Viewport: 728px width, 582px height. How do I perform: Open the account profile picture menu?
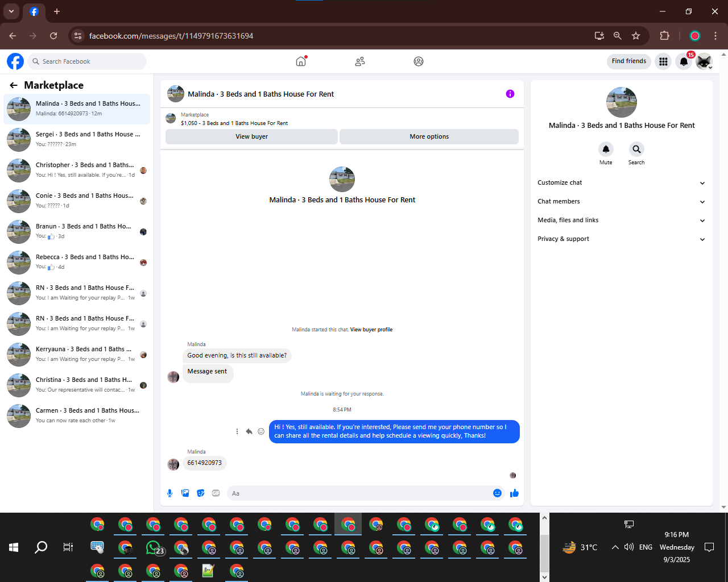tap(704, 61)
